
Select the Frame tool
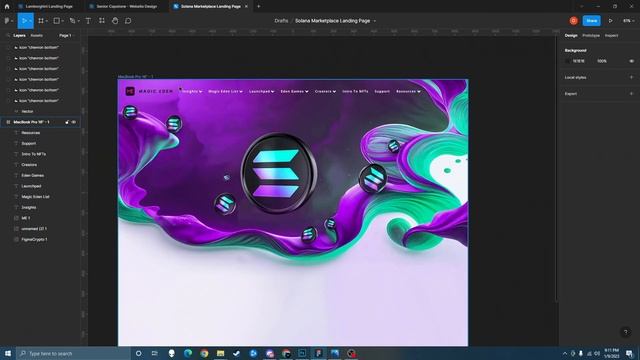(x=41, y=21)
